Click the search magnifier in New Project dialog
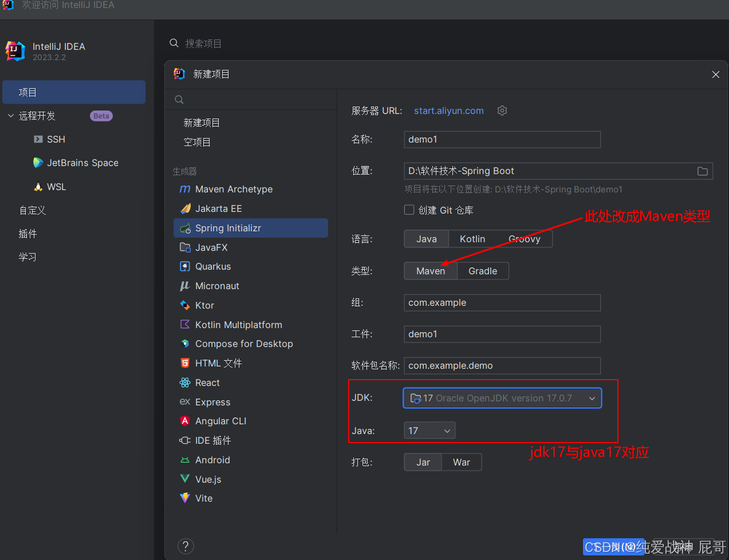This screenshot has height=560, width=729. tap(179, 100)
